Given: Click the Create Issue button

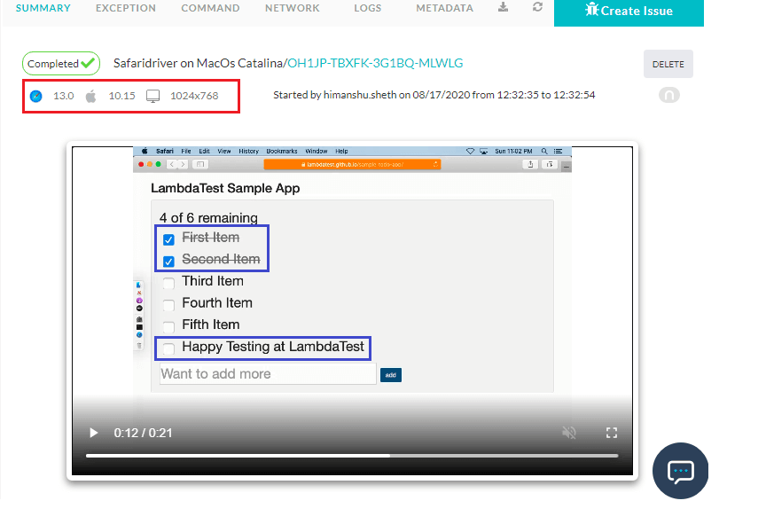Looking at the screenshot, I should pos(629,12).
